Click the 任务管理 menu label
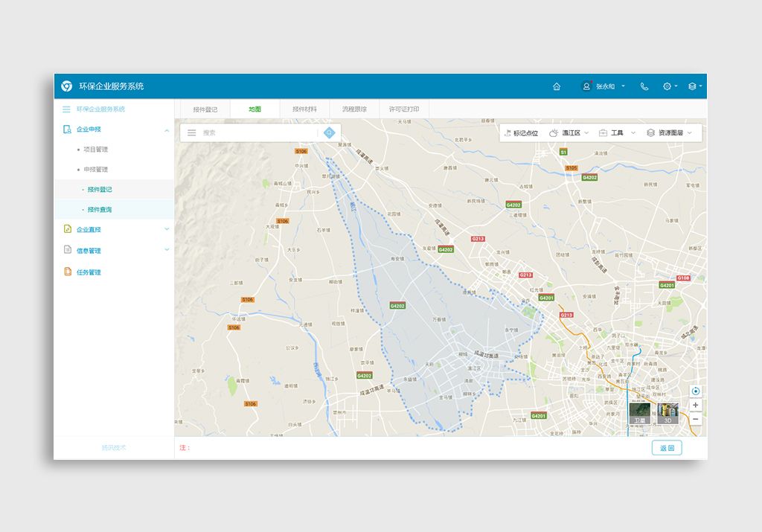Viewport: 762px width, 532px height. 89,272
